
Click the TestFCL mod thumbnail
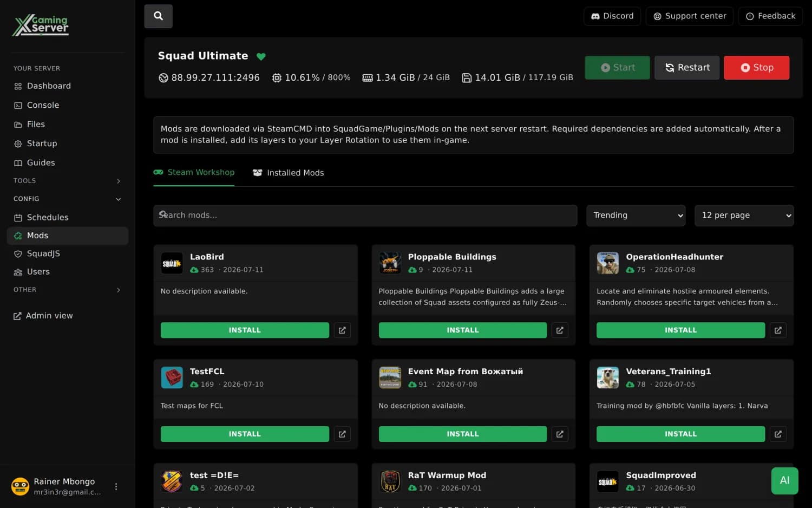pos(172,377)
